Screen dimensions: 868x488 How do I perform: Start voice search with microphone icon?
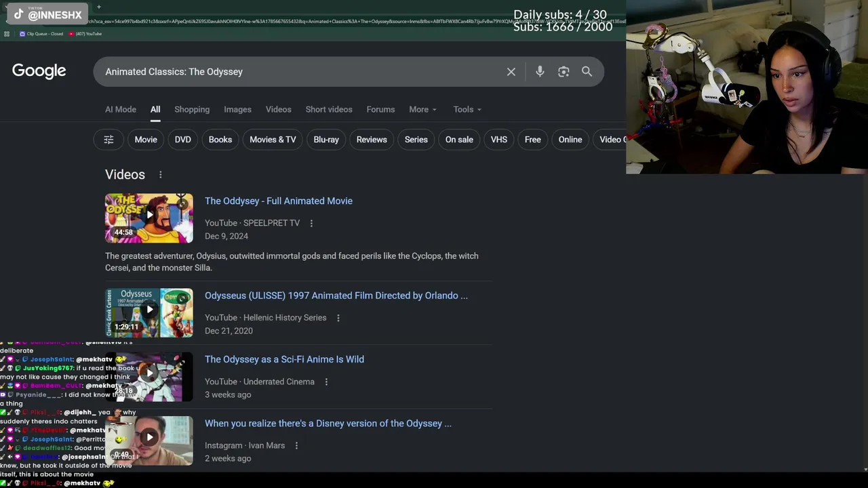pyautogui.click(x=540, y=72)
